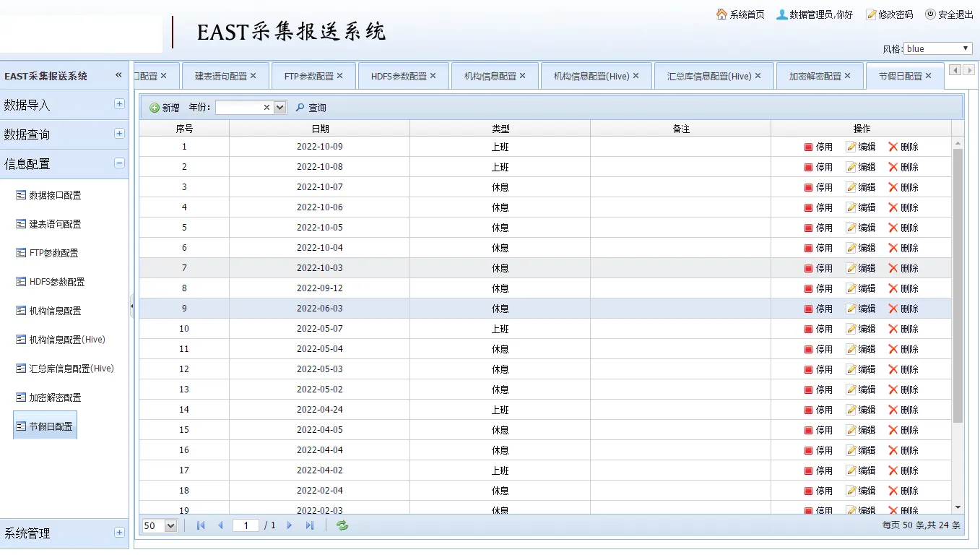980x555 pixels.
Task: Open the year (年份) dropdown arrow
Action: point(280,108)
